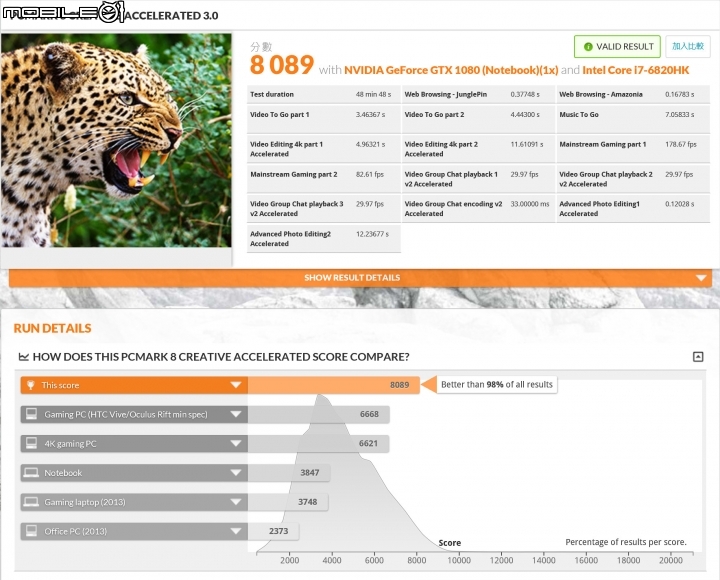This screenshot has width=720, height=580.
Task: Click the 3847 Notebook score value
Action: 309,473
